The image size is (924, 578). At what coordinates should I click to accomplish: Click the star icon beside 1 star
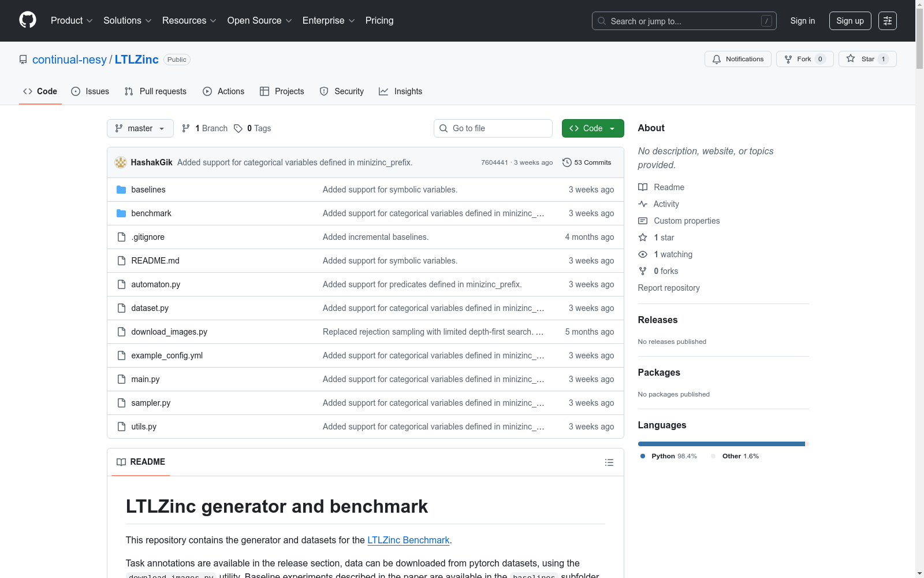pyautogui.click(x=643, y=238)
